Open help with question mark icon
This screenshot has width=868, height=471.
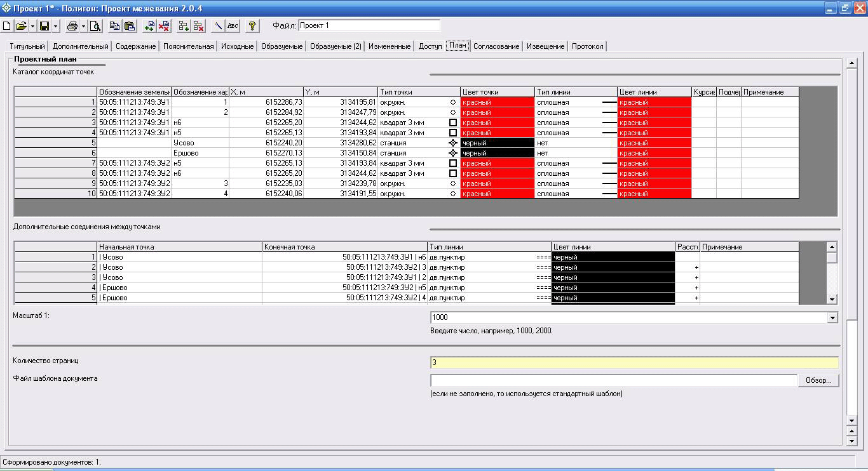click(252, 26)
